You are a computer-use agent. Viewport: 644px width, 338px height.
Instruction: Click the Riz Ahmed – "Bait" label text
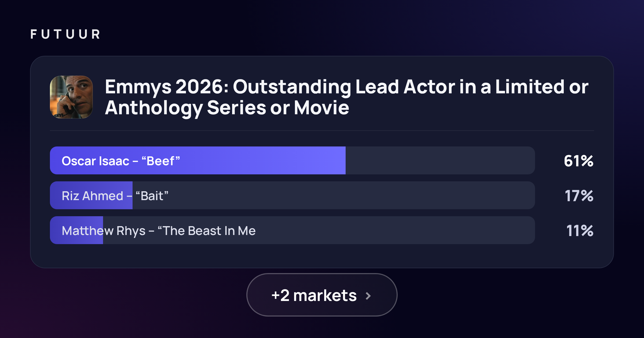115,196
